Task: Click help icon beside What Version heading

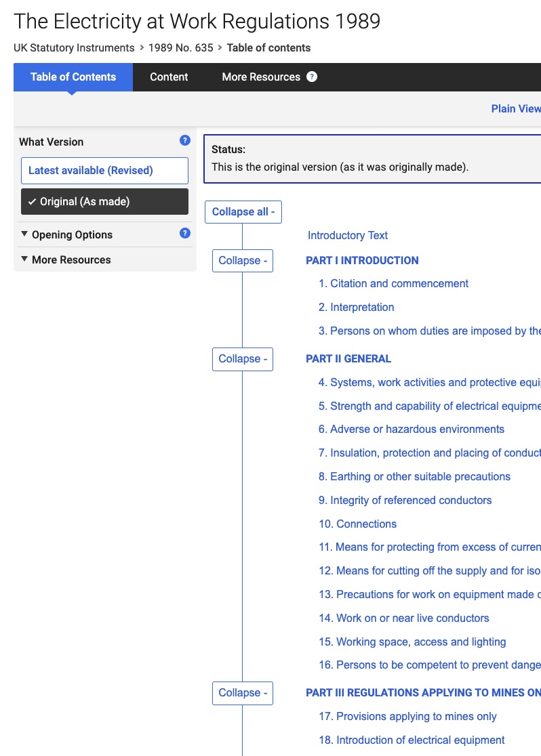Action: [x=184, y=141]
